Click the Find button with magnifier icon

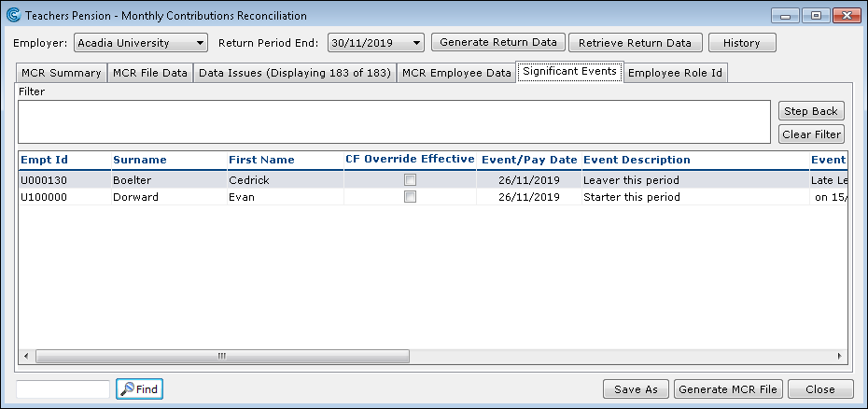pyautogui.click(x=139, y=389)
